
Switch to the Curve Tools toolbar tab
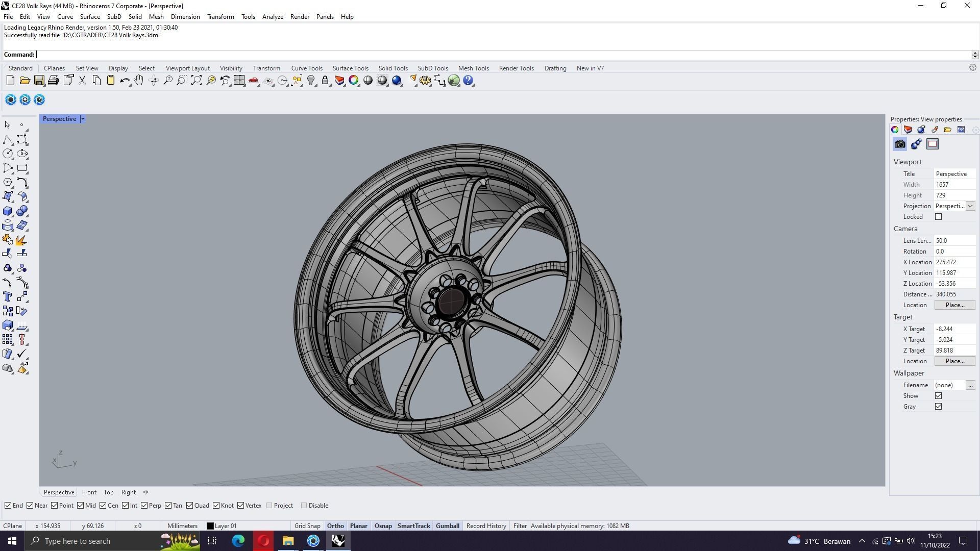(307, 68)
